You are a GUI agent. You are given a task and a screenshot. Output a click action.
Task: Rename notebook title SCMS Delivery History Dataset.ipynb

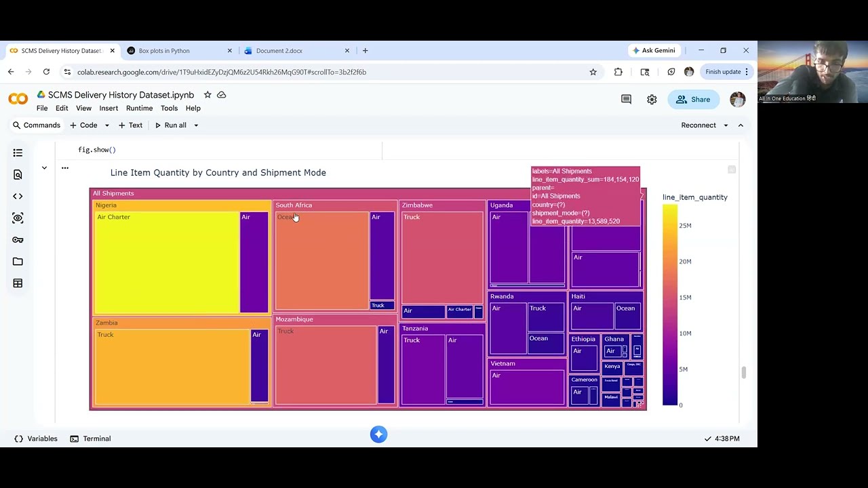click(x=121, y=95)
